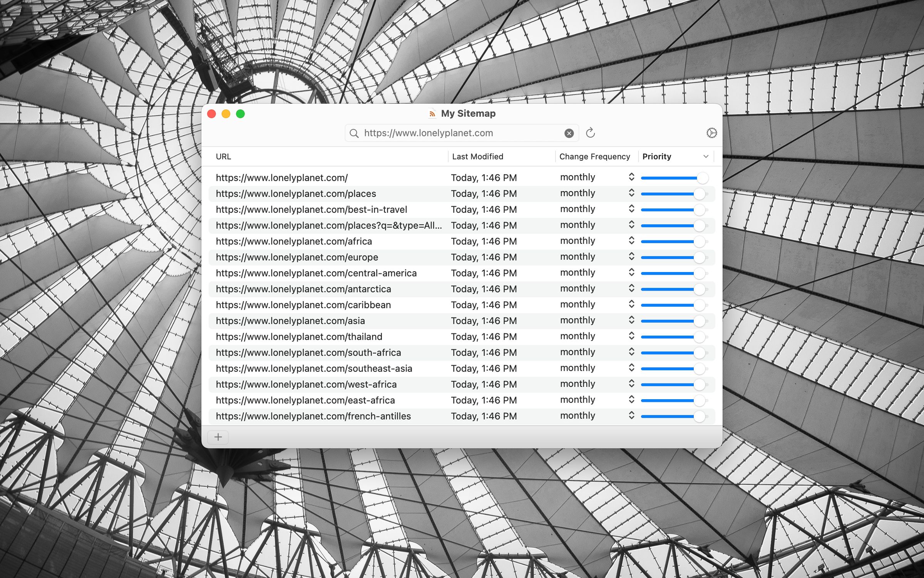Click the green zoom button of the window
This screenshot has width=924, height=578.
coord(240,114)
